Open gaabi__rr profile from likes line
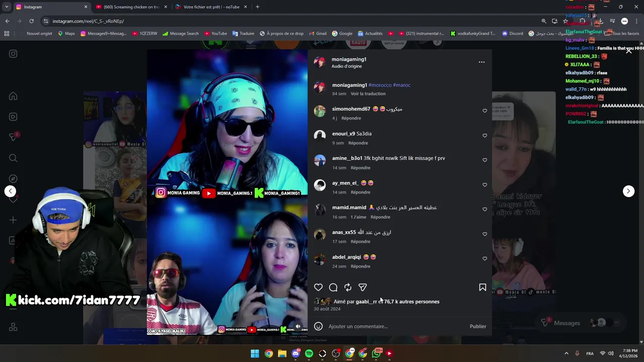 coord(366,302)
